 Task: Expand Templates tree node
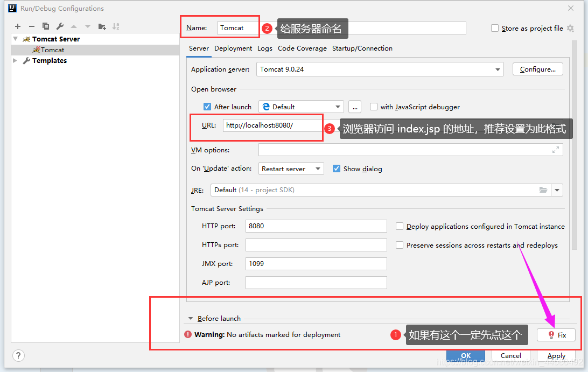[15, 60]
